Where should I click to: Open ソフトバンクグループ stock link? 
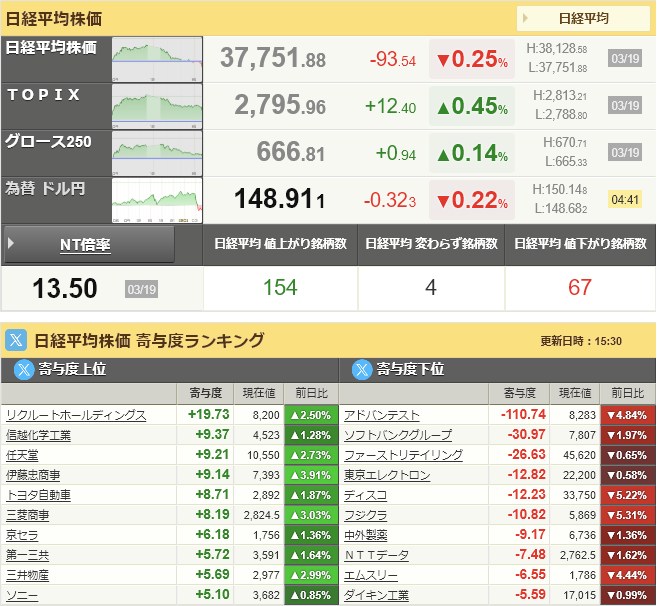pos(398,435)
